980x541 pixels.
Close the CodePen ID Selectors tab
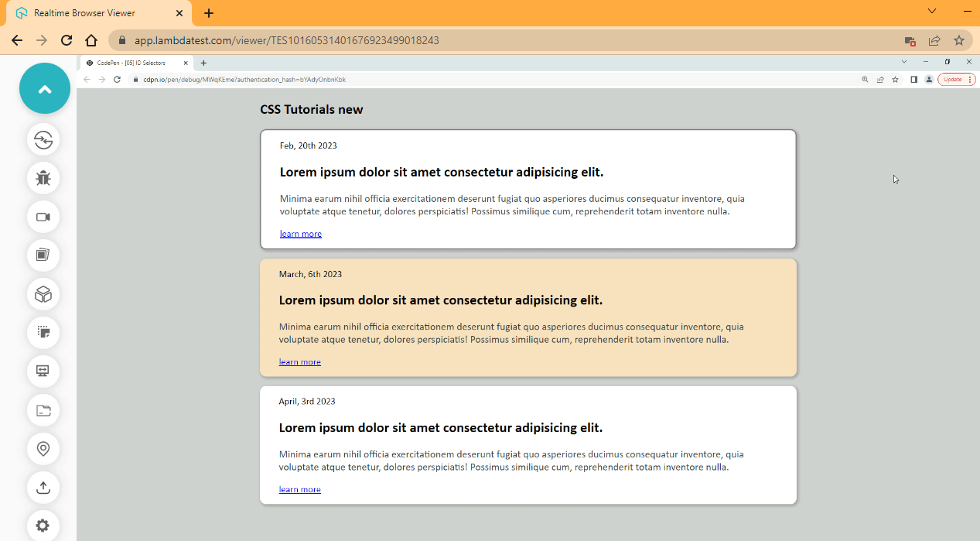(x=186, y=63)
